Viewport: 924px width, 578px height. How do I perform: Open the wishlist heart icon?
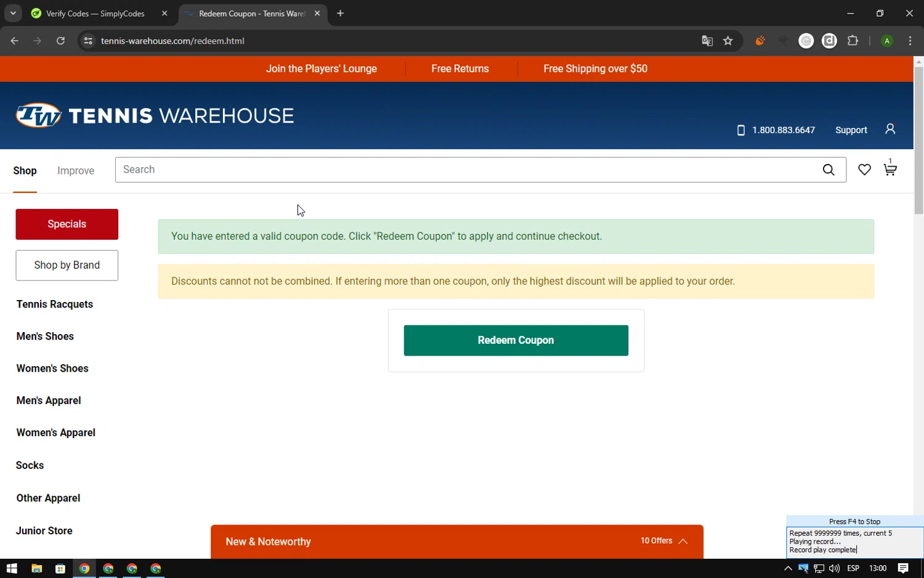click(864, 169)
